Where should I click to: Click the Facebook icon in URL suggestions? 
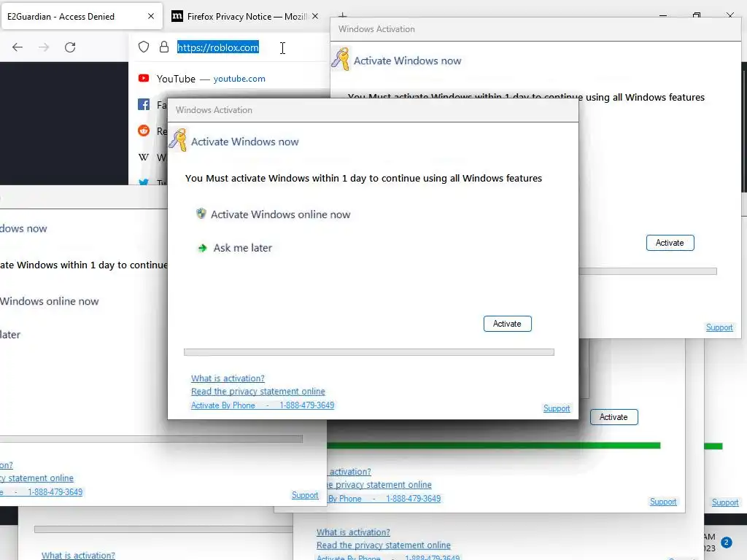[x=144, y=104]
